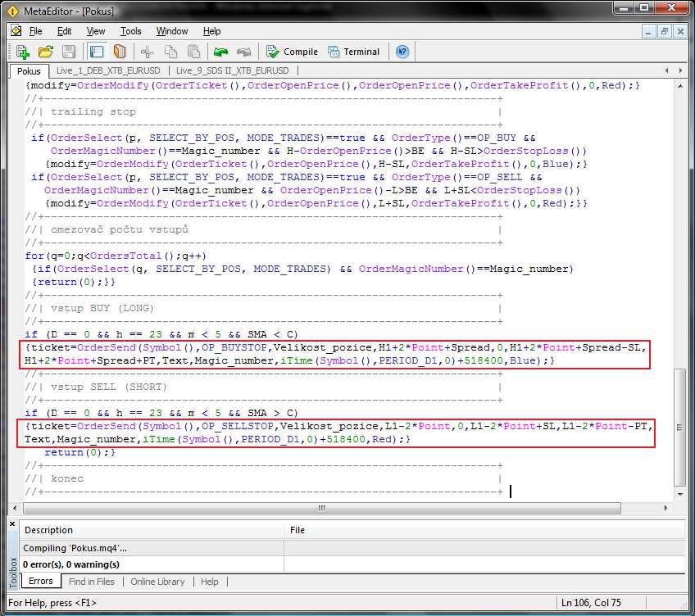Click the vertical scrollbar thumb
Image resolution: width=695 pixels, height=616 pixels.
(x=679, y=428)
